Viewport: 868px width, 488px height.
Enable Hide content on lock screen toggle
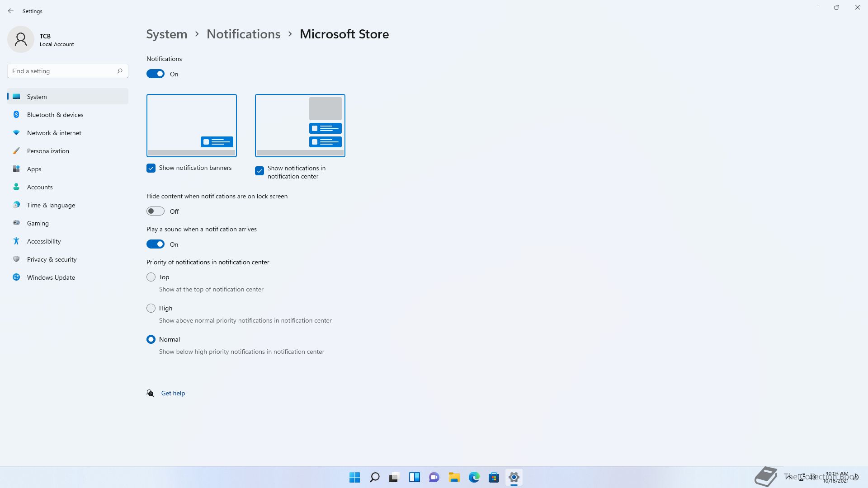pos(156,211)
